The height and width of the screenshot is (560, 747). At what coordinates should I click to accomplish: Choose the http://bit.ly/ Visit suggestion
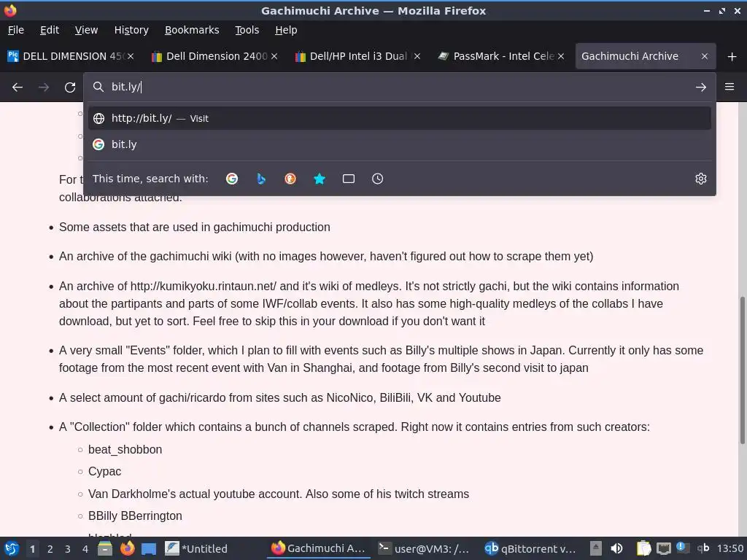(x=399, y=118)
